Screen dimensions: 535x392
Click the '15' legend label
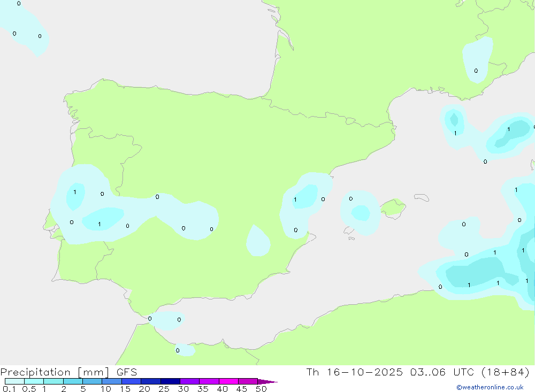[x=125, y=389]
